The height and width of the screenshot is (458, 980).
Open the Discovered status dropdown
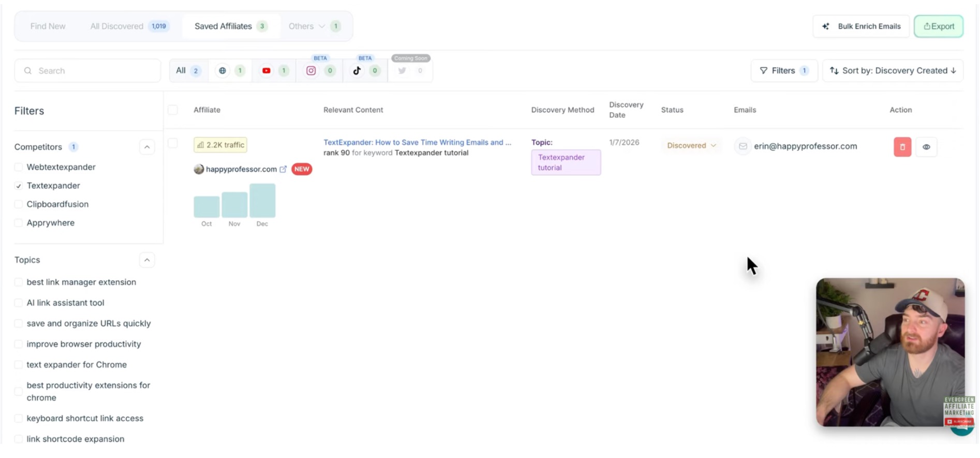(691, 146)
